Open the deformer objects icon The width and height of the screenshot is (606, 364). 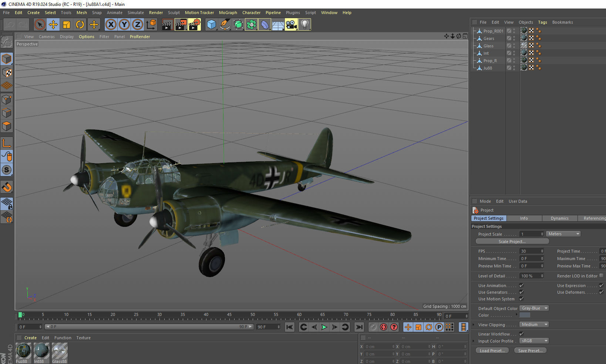point(265,25)
